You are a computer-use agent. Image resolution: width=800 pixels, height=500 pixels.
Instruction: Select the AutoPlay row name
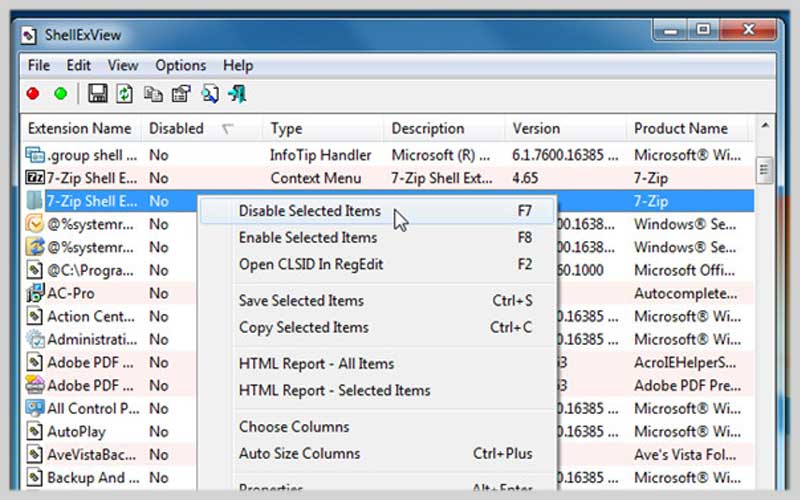(x=76, y=432)
